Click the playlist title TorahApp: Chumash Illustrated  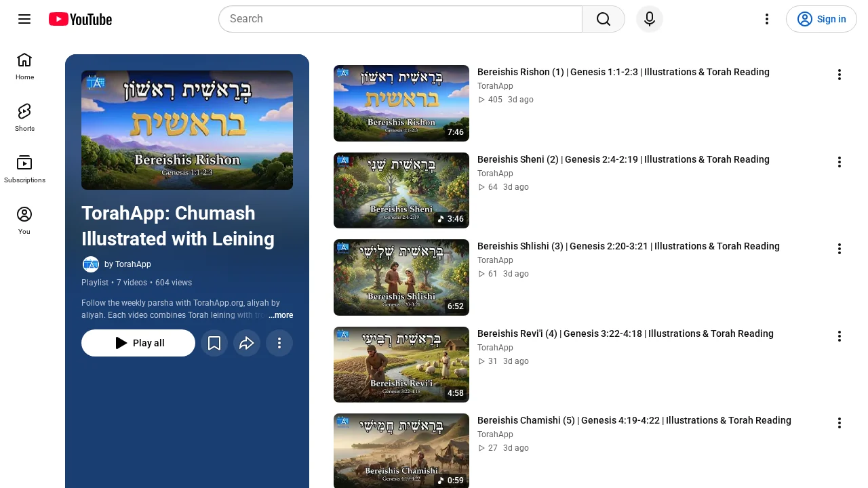tap(178, 226)
